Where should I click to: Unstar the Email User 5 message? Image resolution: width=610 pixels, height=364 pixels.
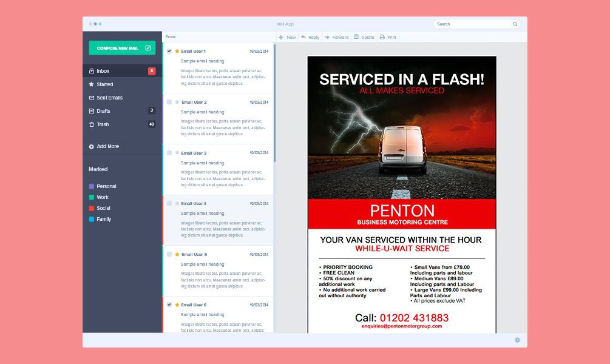tap(177, 254)
